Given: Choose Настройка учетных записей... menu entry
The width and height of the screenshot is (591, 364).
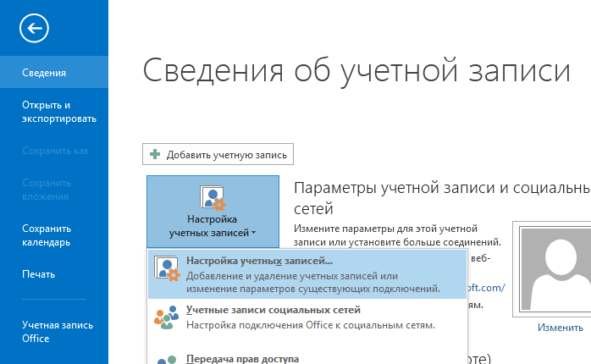Looking at the screenshot, I should (x=307, y=274).
